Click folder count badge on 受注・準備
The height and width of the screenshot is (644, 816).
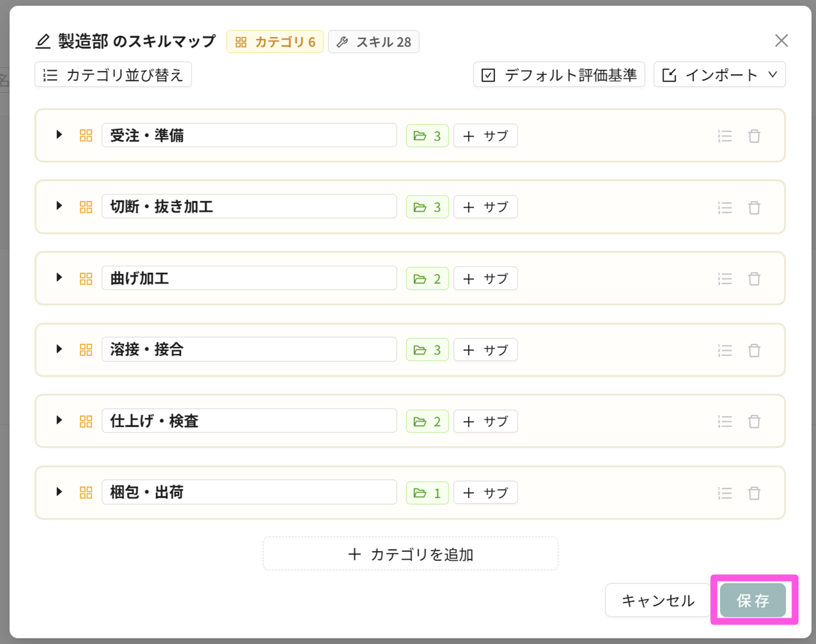(x=427, y=136)
